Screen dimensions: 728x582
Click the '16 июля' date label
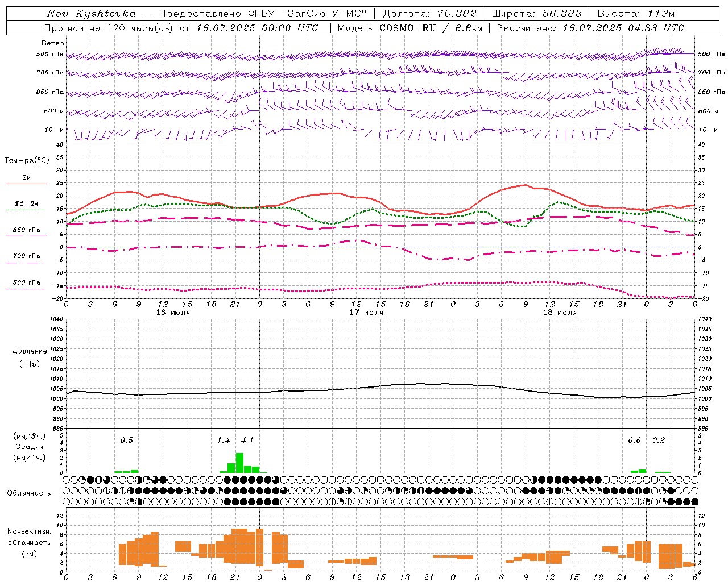(x=173, y=313)
